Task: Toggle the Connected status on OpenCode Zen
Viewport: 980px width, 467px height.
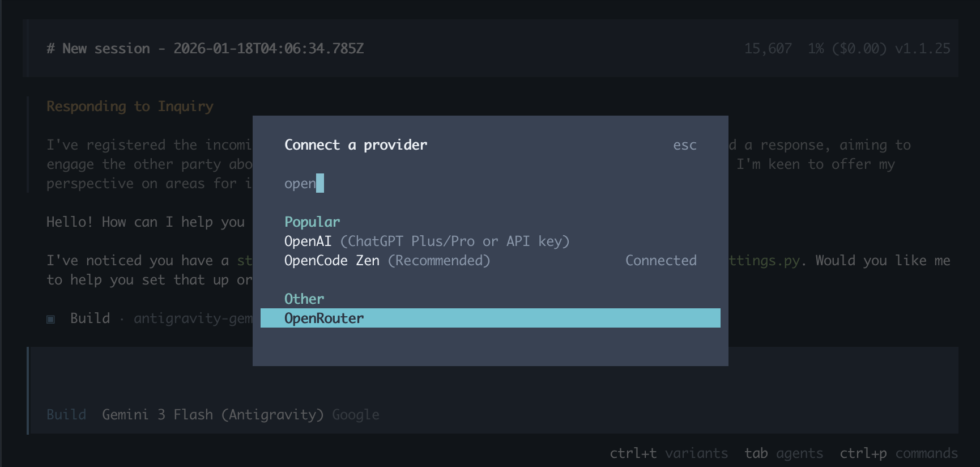Action: 661,261
